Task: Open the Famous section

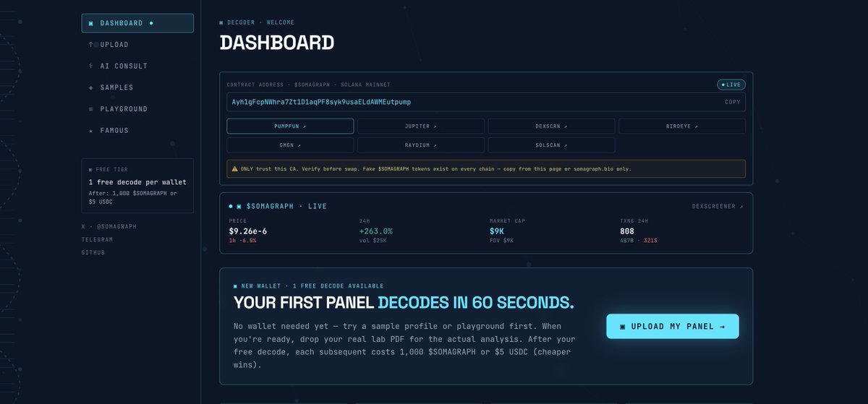Action: [x=137, y=131]
